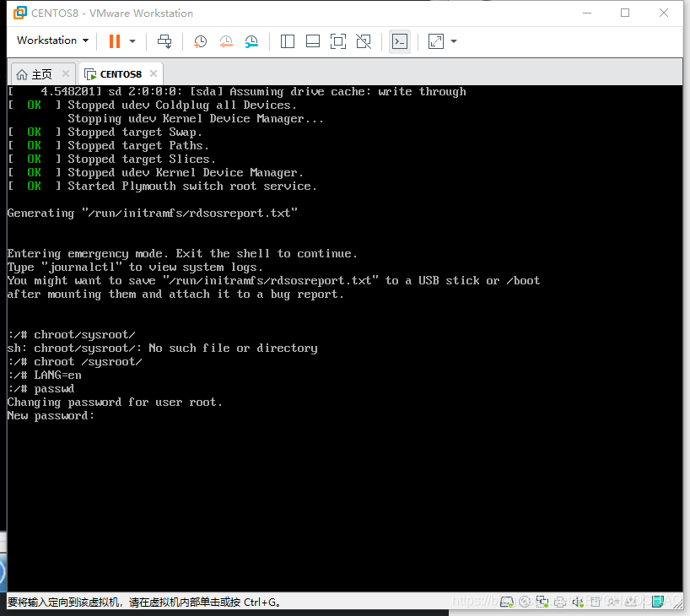Click 'No such file or directory' error line
Screen dimensions: 690x616
click(x=163, y=349)
